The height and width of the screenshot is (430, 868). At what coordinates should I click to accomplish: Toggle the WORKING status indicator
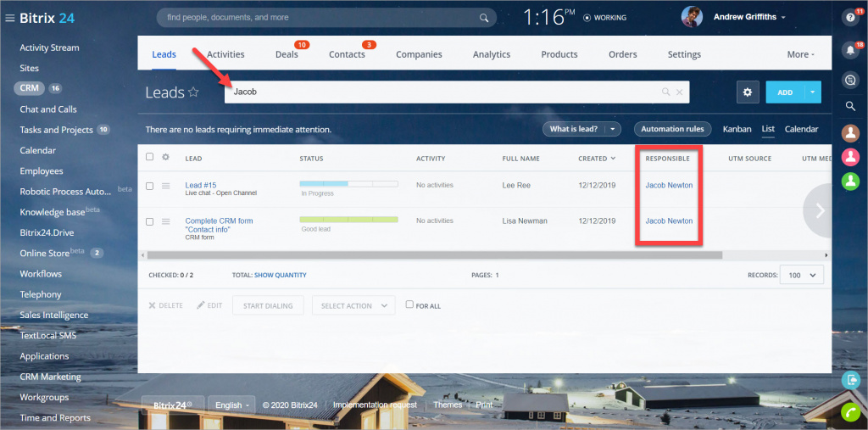(605, 18)
